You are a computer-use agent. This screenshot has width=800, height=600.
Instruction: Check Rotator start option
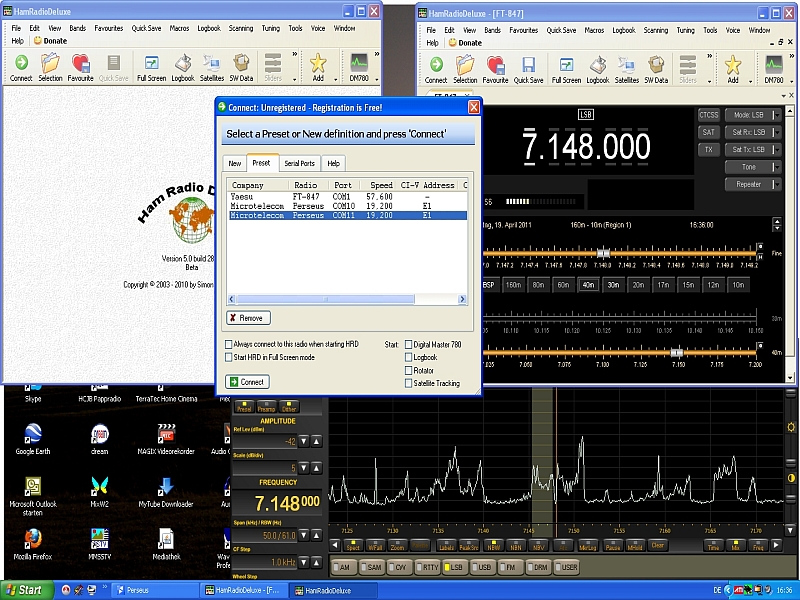(408, 370)
